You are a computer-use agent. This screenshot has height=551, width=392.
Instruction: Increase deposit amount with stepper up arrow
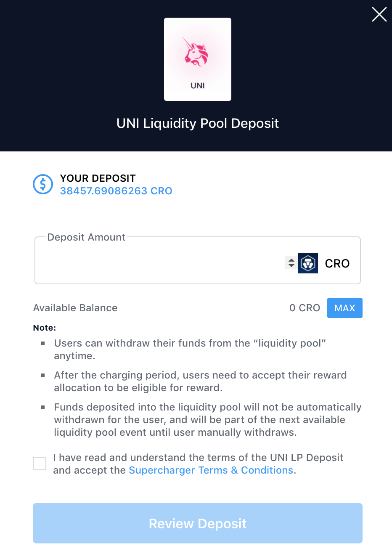pos(291,260)
